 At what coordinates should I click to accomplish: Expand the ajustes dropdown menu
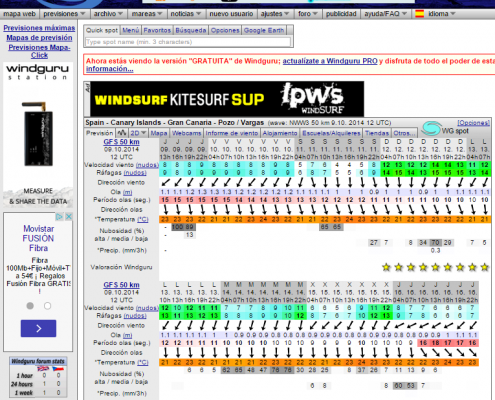coord(275,14)
